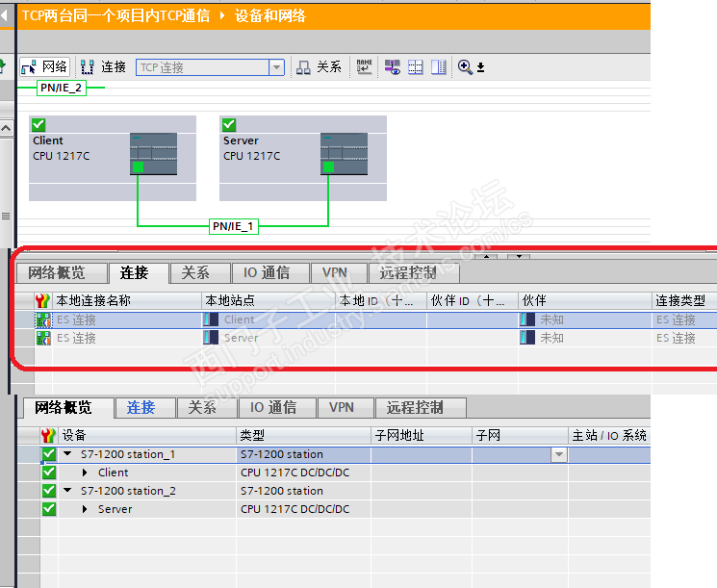Click CPU 1217C DC/DC/DC cell in Server row
Image resolution: width=717 pixels, height=588 pixels.
303,509
